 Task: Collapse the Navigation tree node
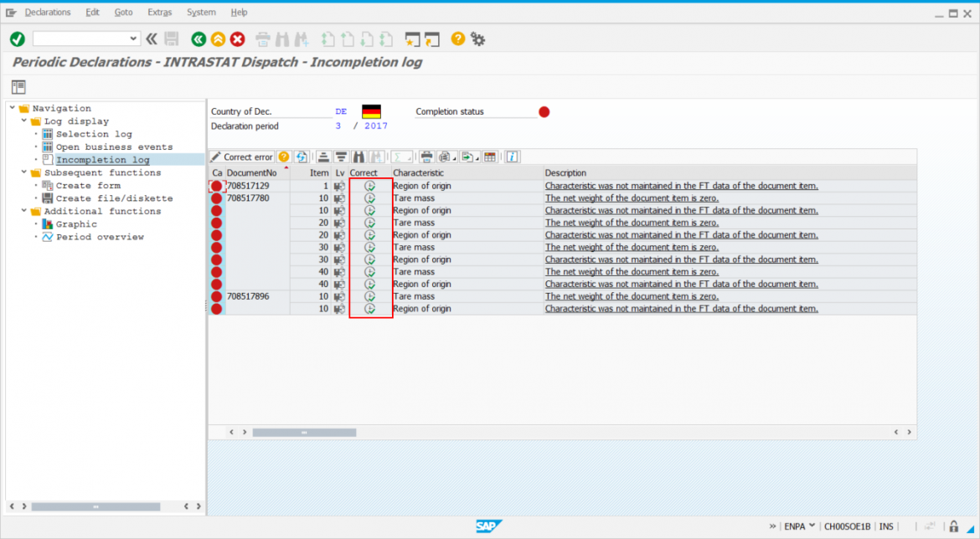coord(13,107)
